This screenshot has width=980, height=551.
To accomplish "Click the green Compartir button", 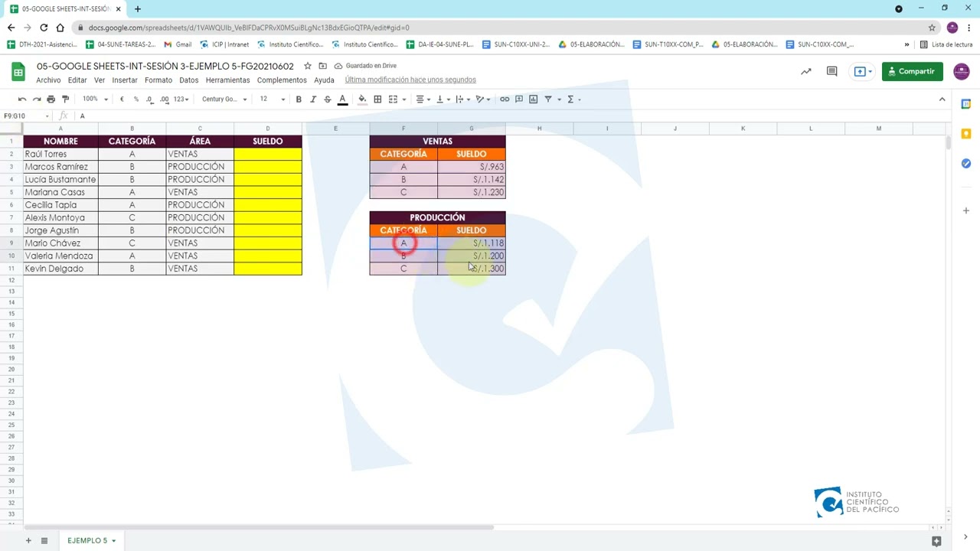I will [912, 71].
